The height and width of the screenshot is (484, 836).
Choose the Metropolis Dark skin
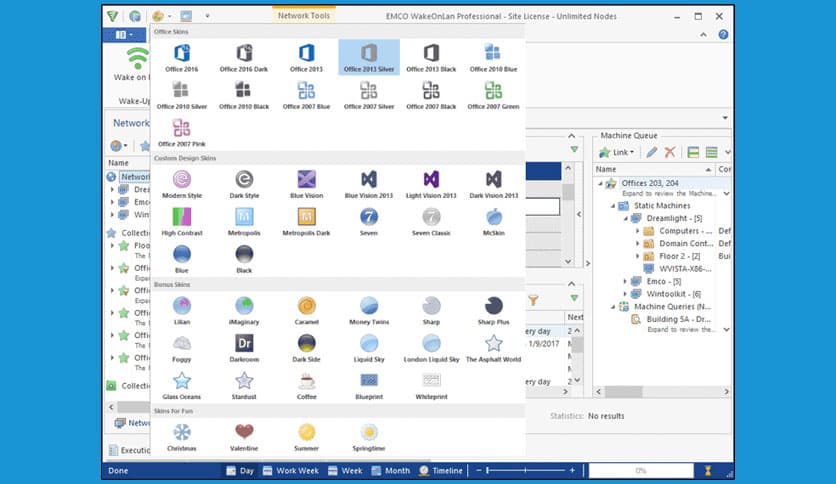tap(306, 222)
